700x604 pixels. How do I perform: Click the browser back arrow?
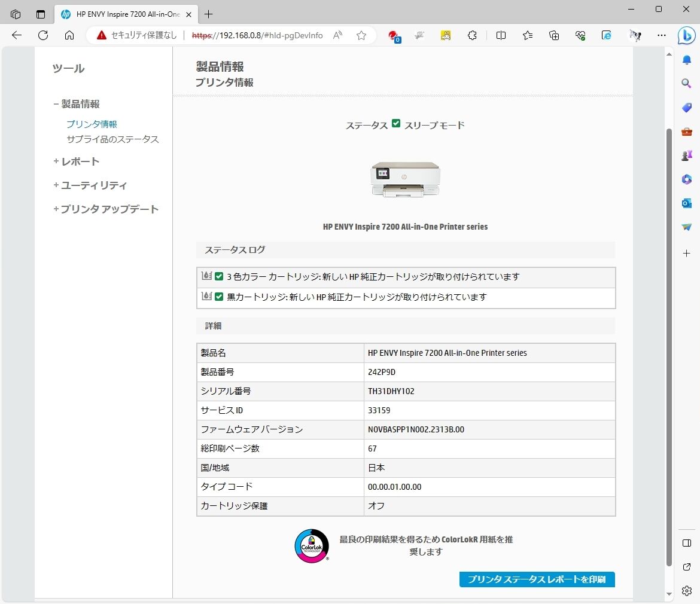[17, 35]
